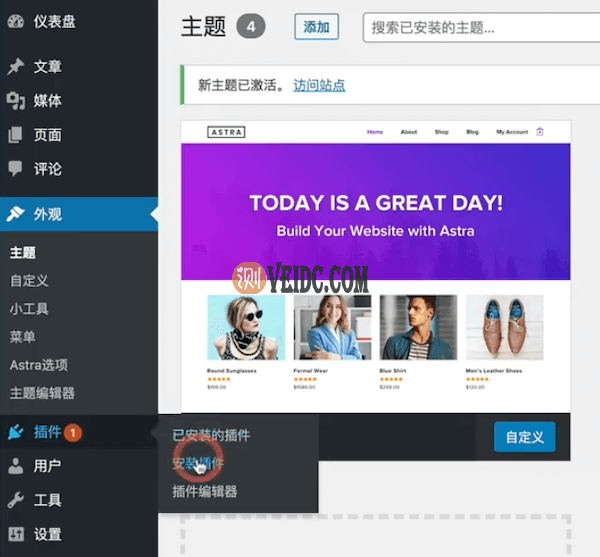
Task: Click the Dashboard gauge icon
Action: (x=15, y=21)
